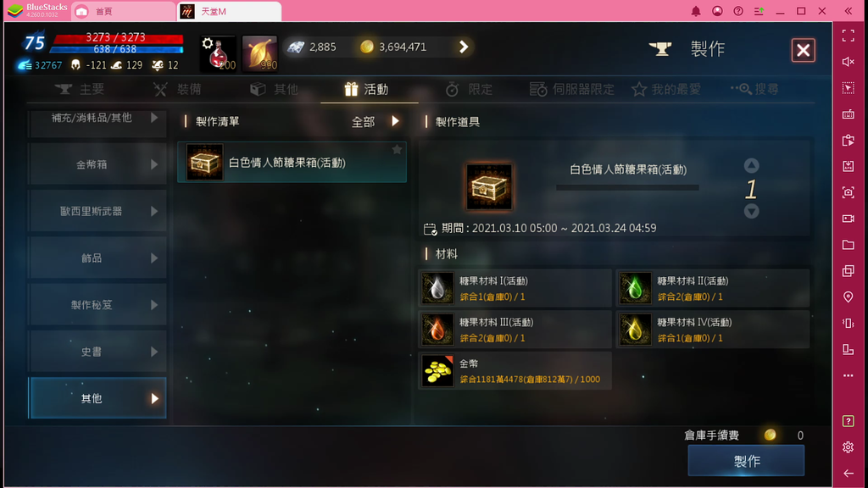The width and height of the screenshot is (868, 488).
Task: Click the 金幣 gold coins material icon
Action: pos(437,371)
